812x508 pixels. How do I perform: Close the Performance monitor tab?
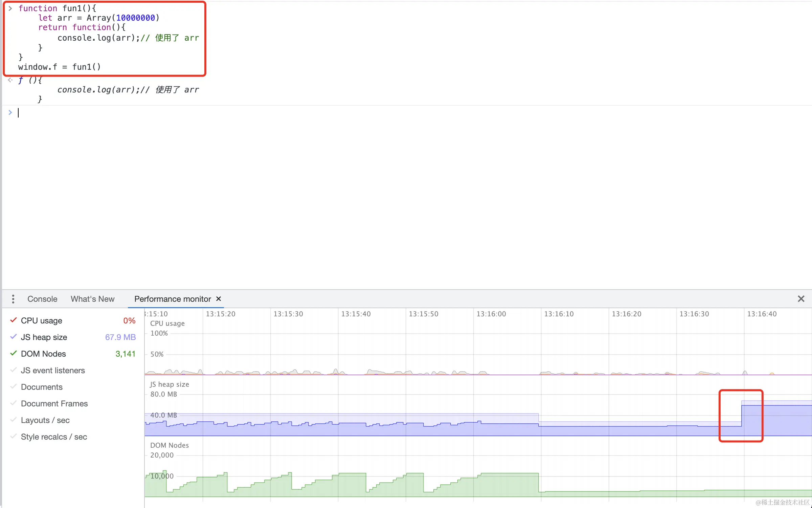pyautogui.click(x=219, y=299)
